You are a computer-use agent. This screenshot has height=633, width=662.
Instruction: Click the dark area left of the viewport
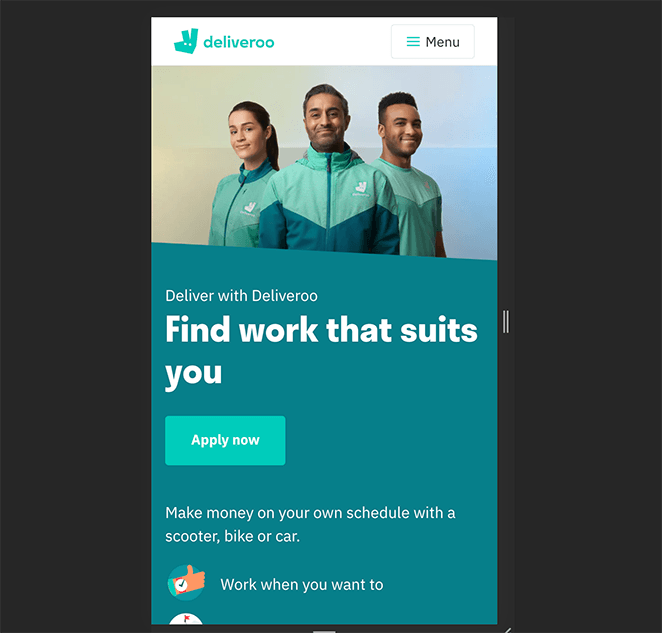point(75,317)
